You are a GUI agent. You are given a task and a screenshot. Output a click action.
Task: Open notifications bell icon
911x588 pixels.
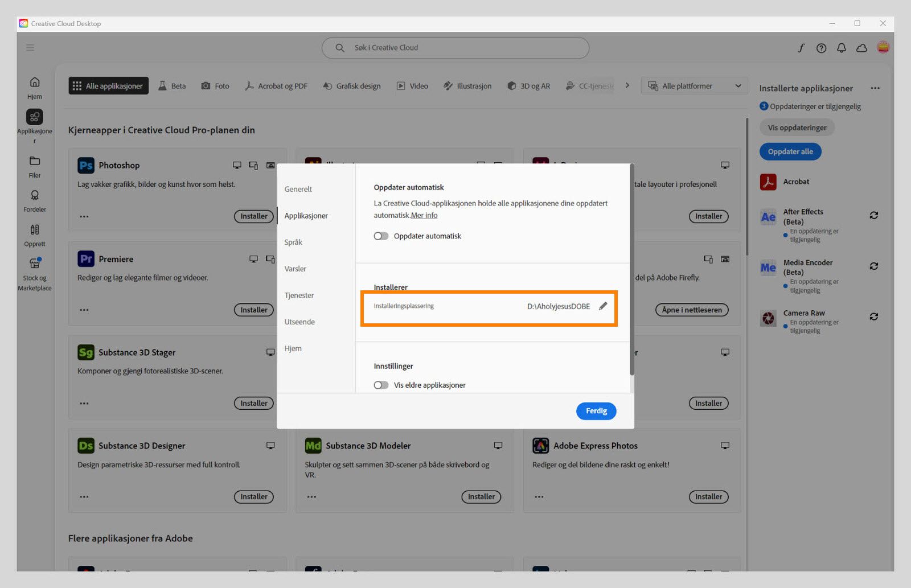pyautogui.click(x=842, y=48)
